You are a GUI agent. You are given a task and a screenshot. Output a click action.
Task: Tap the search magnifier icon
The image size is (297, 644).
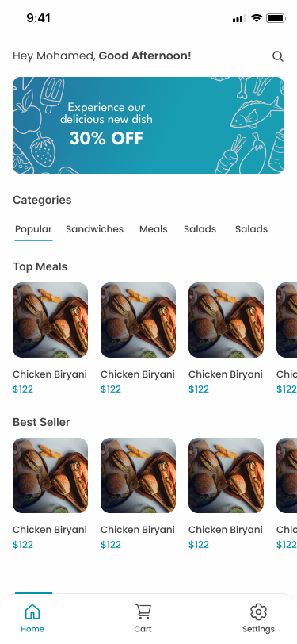coord(278,56)
